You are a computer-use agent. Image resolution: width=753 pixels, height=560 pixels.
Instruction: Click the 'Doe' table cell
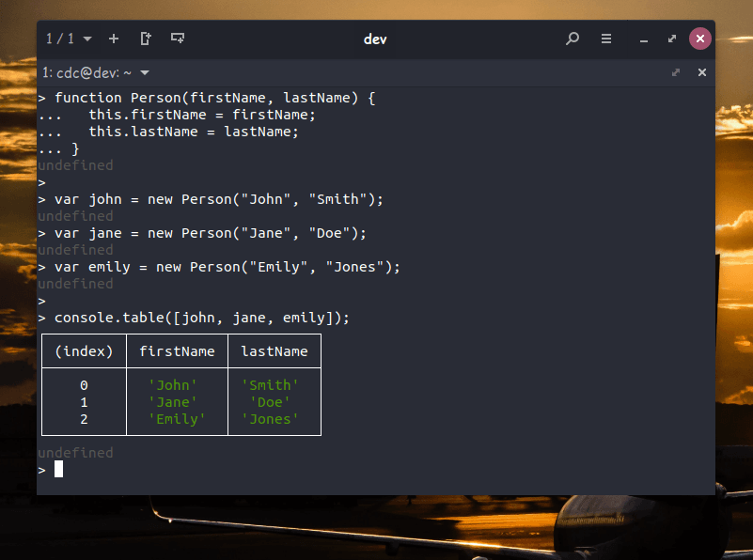point(270,402)
